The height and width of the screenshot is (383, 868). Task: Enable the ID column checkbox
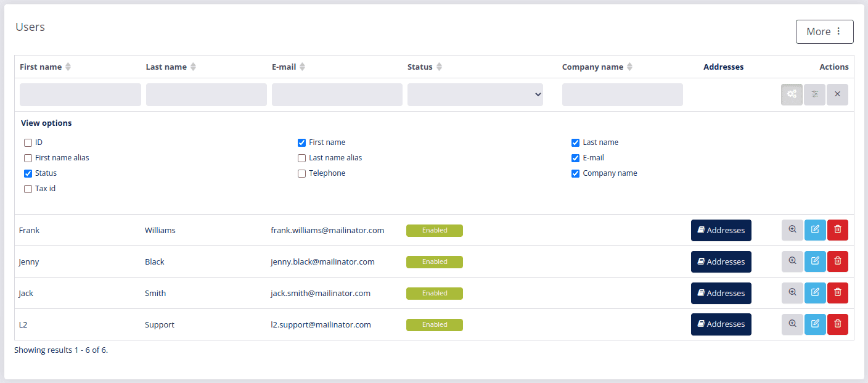[x=28, y=142]
